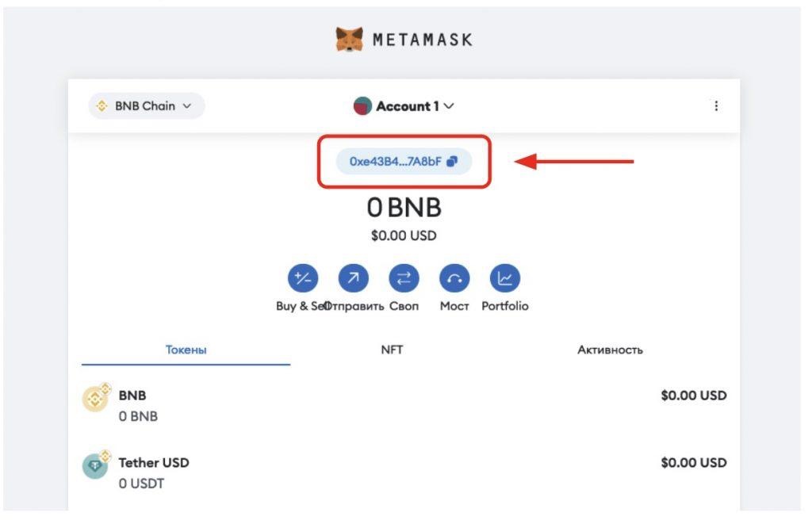The image size is (812, 520).
Task: Click the BNB token icon
Action: tap(94, 396)
